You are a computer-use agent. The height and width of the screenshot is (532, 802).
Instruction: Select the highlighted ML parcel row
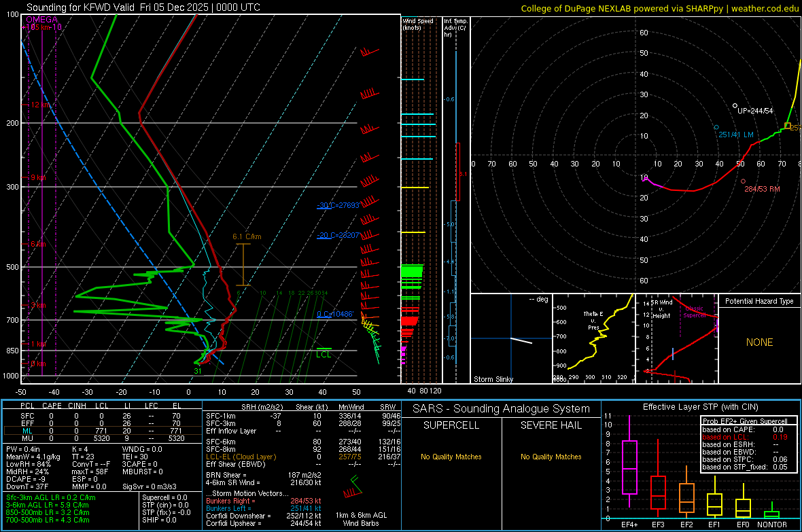[x=103, y=431]
